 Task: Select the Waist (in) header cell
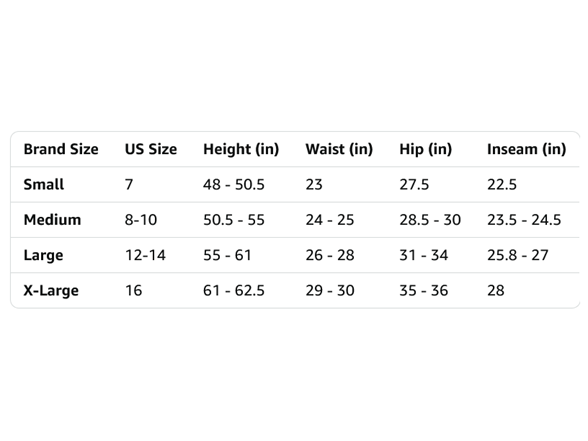(339, 149)
